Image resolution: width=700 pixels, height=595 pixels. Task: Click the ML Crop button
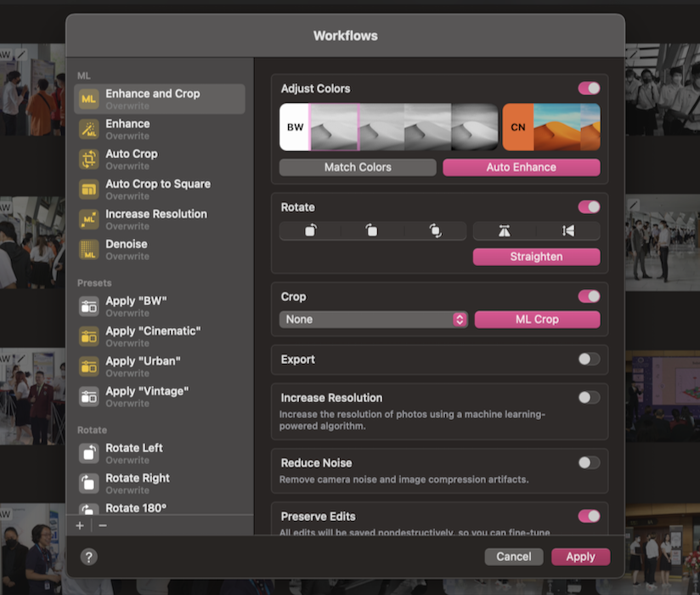pyautogui.click(x=537, y=320)
